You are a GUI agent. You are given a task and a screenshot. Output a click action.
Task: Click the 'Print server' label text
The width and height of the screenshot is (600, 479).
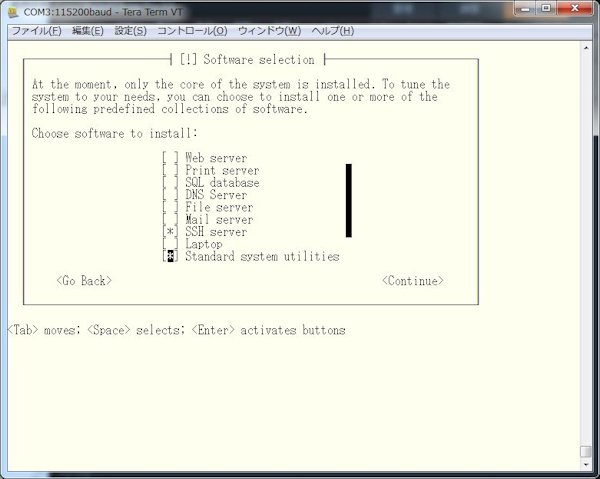[222, 170]
